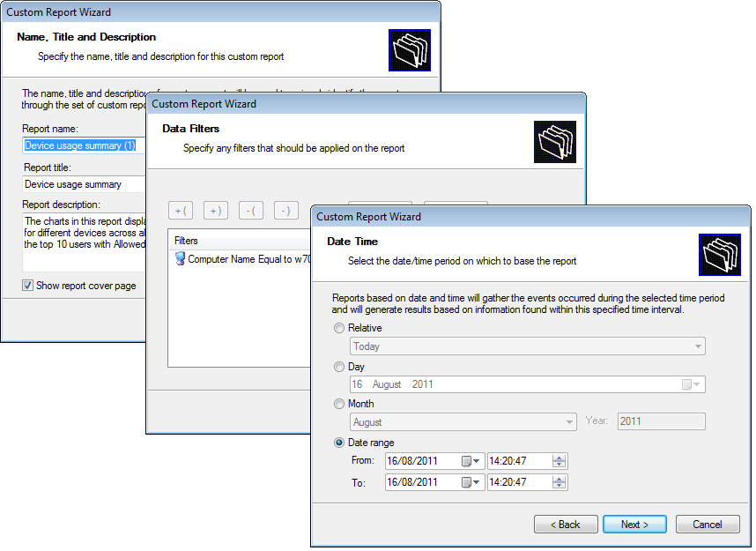This screenshot has height=551, width=756.
Task: Click the < Back button
Action: [566, 525]
